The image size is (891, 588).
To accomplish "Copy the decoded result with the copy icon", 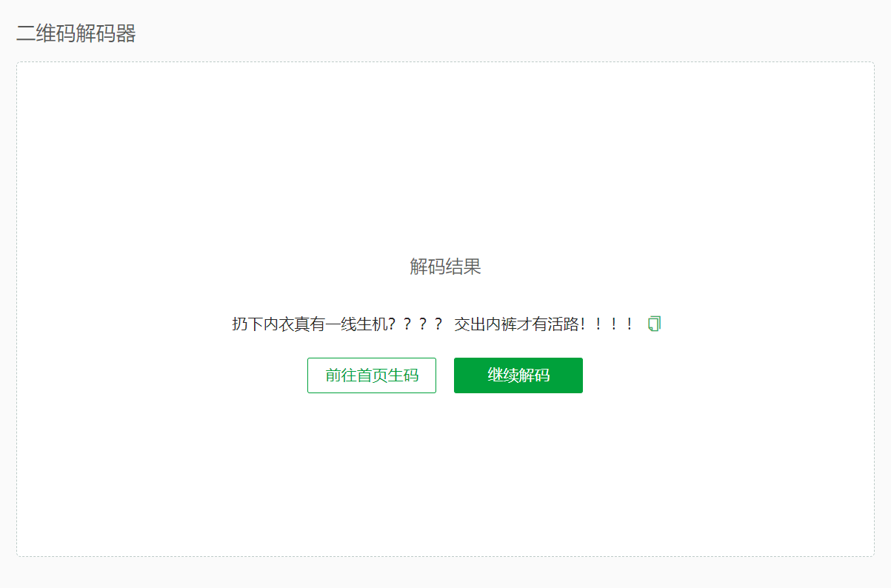I will (x=653, y=324).
